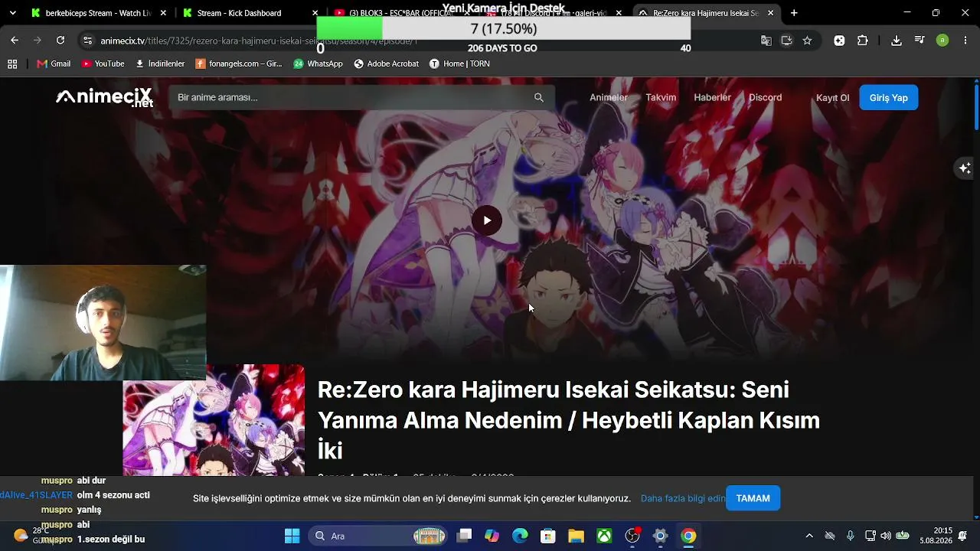Open Task View on the taskbar
Viewport: 980px width, 551px height.
coord(464,536)
